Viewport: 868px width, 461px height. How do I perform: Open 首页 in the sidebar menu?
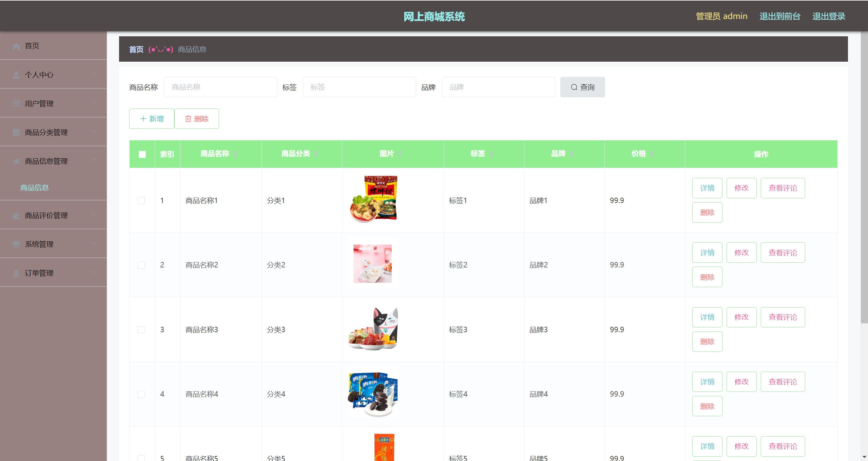tap(53, 46)
